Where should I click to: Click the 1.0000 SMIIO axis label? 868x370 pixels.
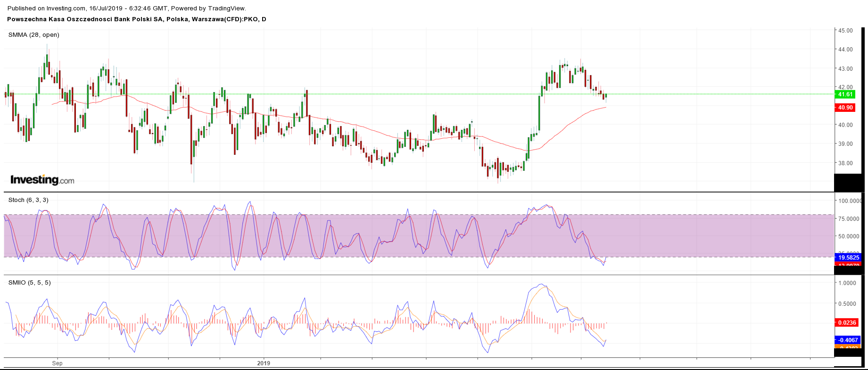tap(847, 283)
